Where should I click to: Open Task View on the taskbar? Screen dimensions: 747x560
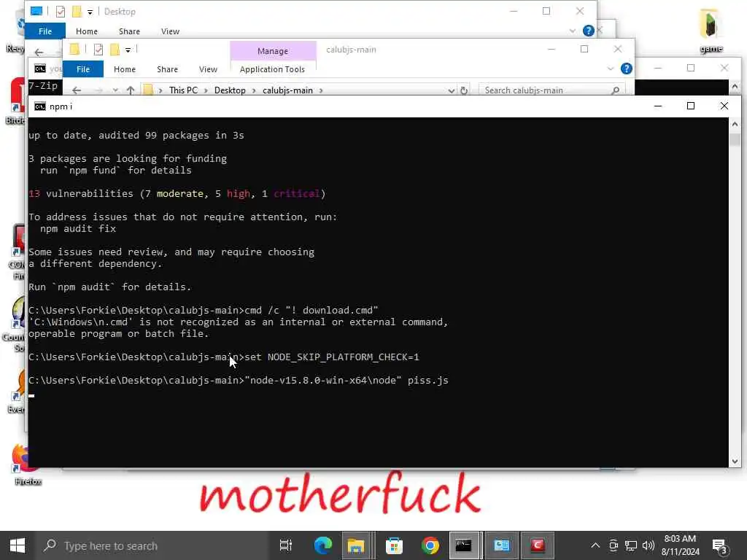(x=286, y=545)
